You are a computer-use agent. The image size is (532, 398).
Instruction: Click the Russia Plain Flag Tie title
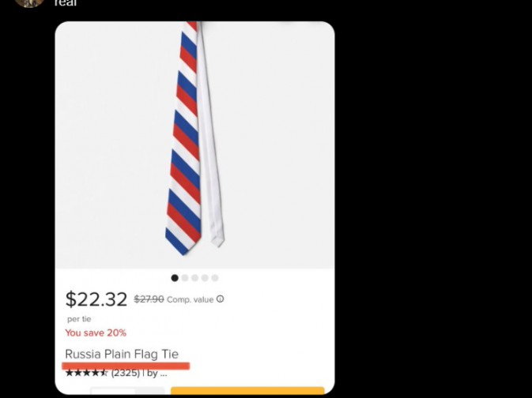(122, 354)
